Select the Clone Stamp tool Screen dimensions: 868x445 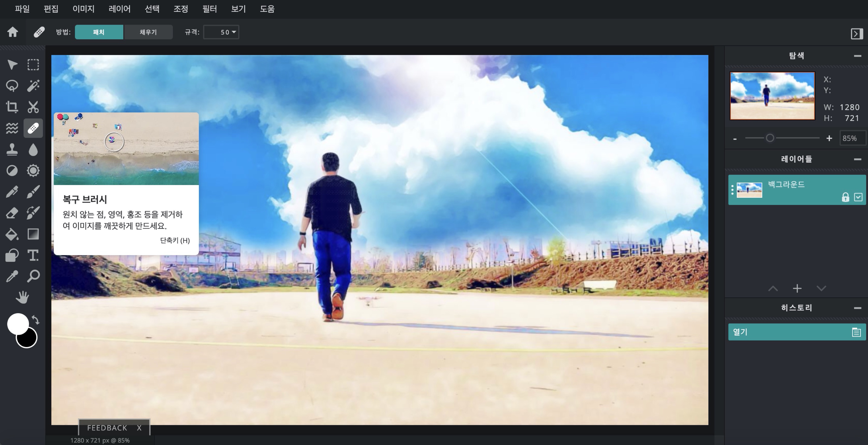tap(12, 150)
